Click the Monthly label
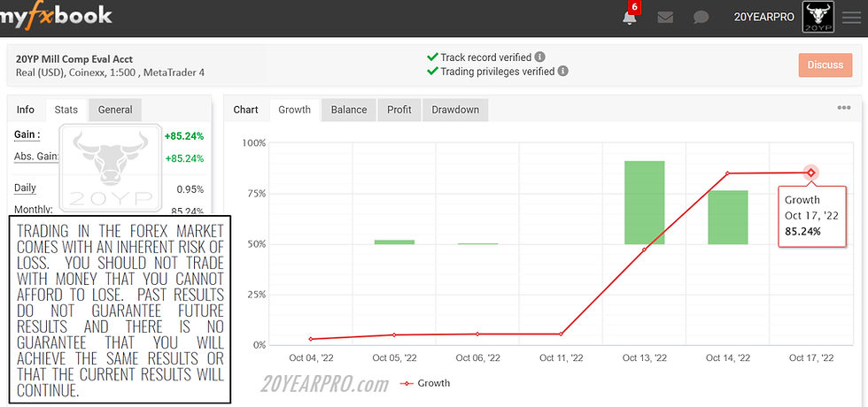 (34, 209)
